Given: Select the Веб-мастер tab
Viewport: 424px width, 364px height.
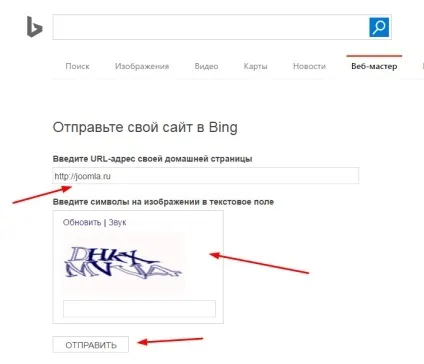Looking at the screenshot, I should (x=374, y=66).
